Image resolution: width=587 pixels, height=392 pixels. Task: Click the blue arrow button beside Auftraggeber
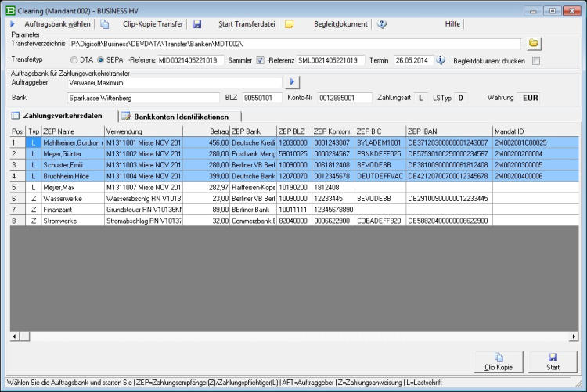(x=293, y=81)
